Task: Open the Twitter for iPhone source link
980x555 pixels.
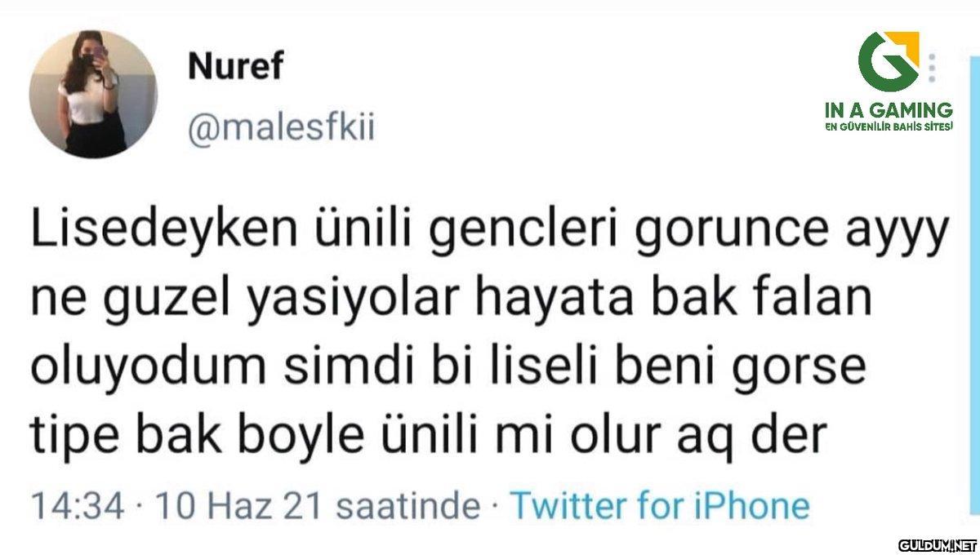Action: tap(659, 505)
